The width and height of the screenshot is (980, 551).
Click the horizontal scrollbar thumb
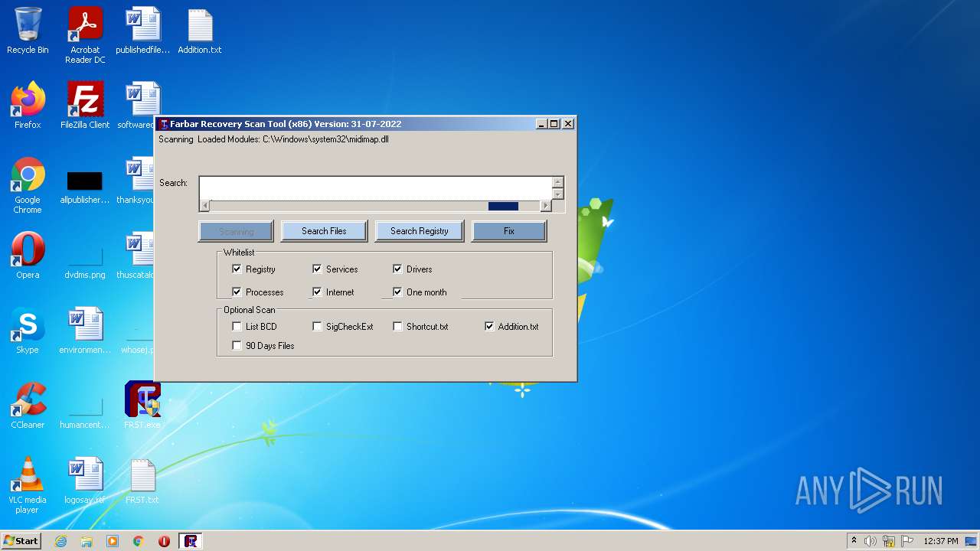click(x=503, y=206)
